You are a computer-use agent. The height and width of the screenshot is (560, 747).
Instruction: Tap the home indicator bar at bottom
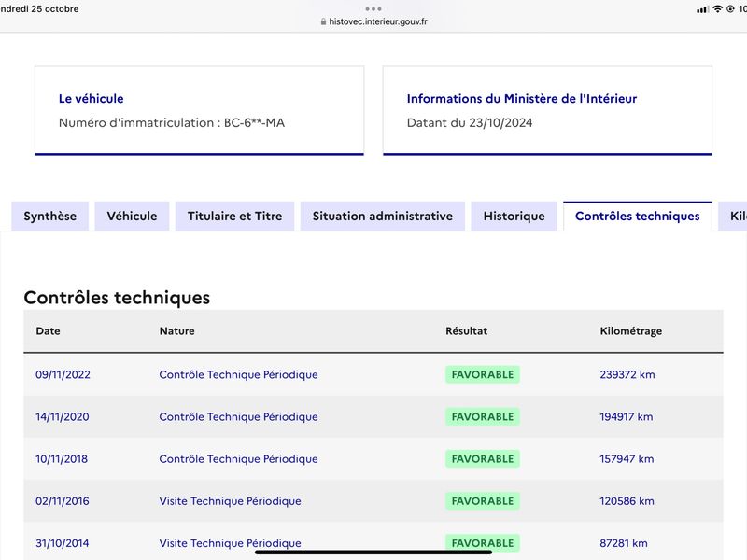pyautogui.click(x=373, y=553)
